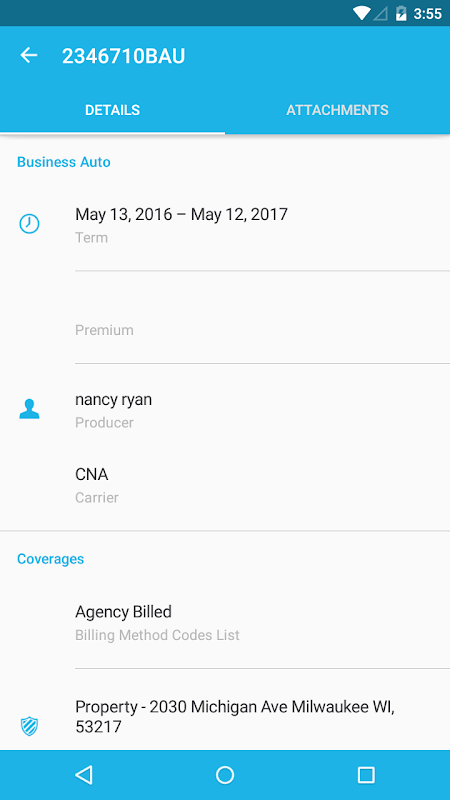450x800 pixels.
Task: Tap the shield icon beside Property coverage
Action: pyautogui.click(x=29, y=726)
